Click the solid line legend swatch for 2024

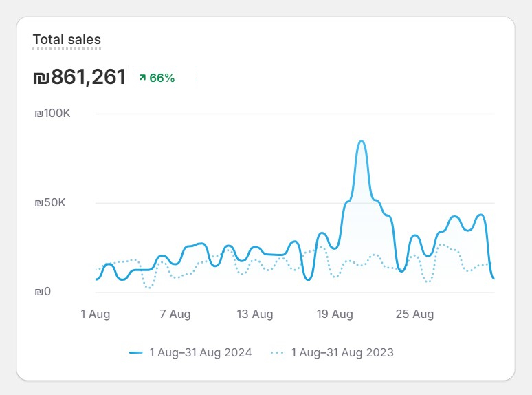(135, 352)
